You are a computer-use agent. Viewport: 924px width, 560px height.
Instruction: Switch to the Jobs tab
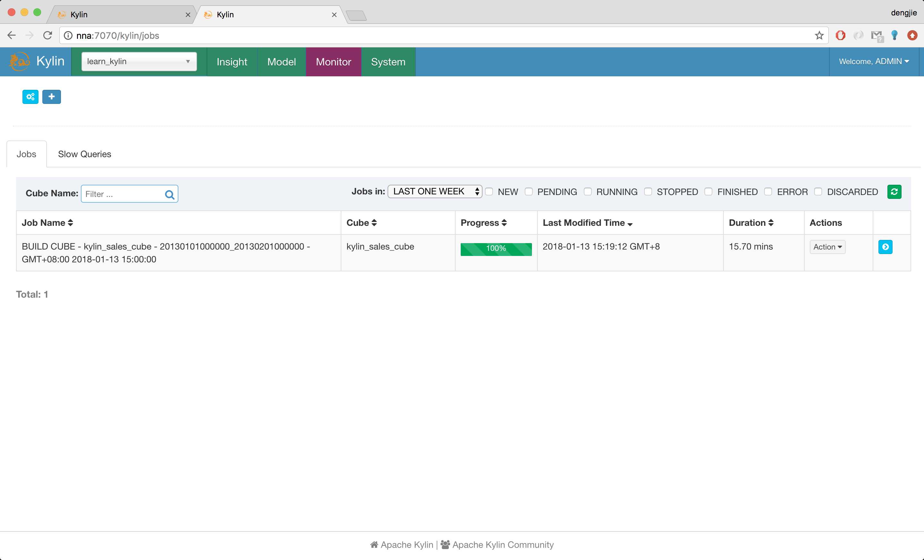pos(26,154)
